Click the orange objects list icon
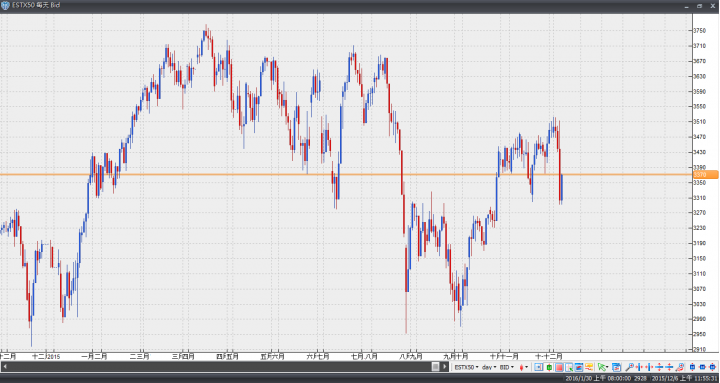The height and width of the screenshot is (383, 720). (589, 367)
